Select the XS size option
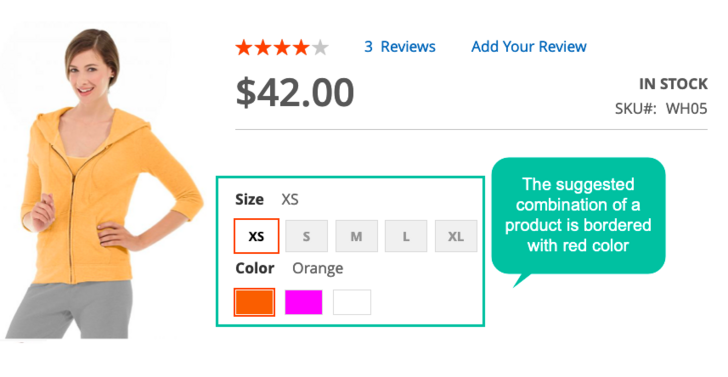 point(256,236)
